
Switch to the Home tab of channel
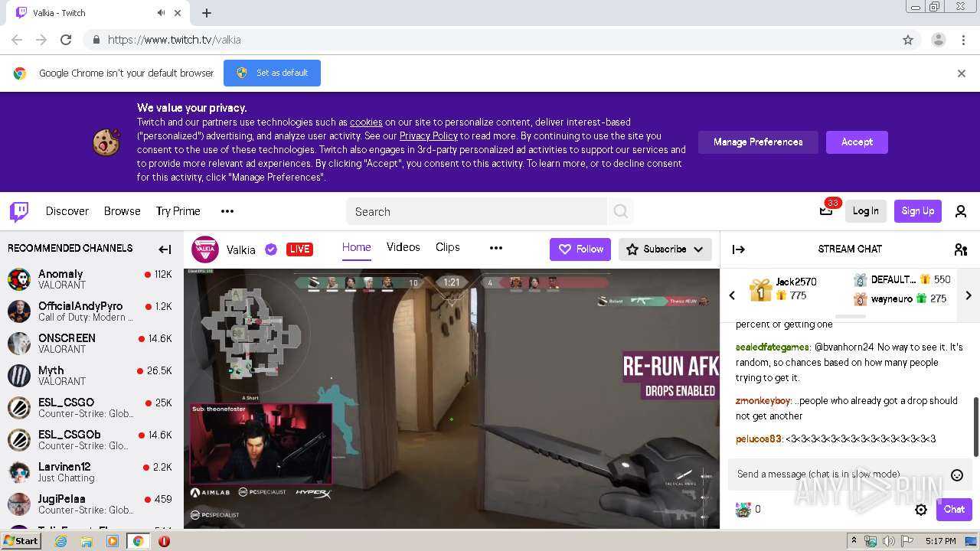tap(356, 247)
